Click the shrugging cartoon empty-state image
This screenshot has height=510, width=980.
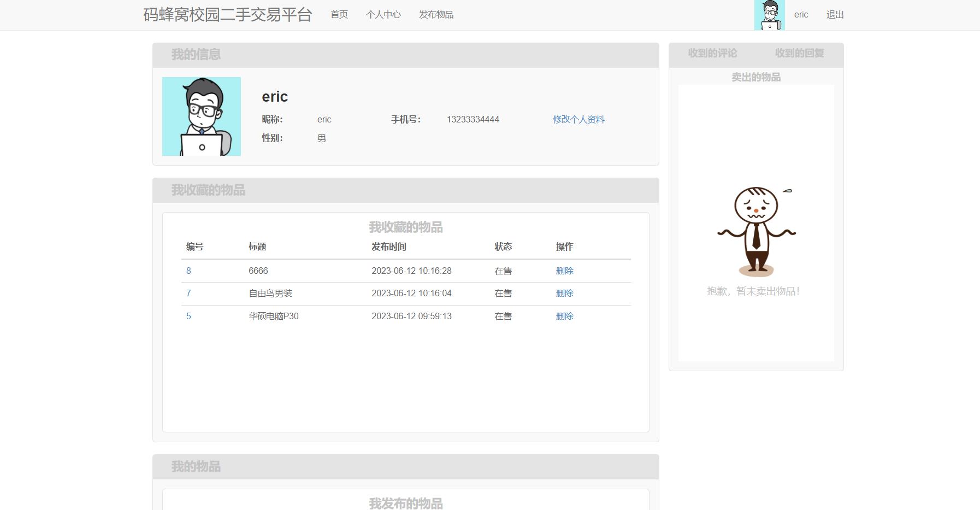[x=756, y=231]
